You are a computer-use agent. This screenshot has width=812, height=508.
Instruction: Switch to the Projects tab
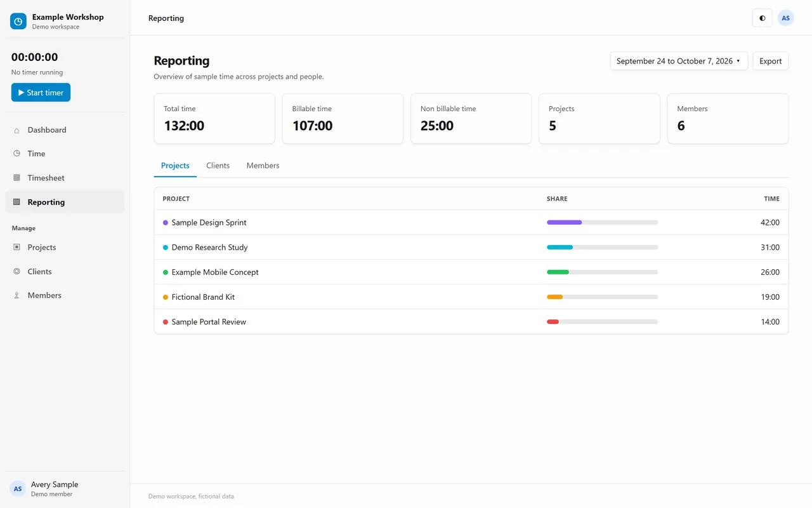(175, 166)
